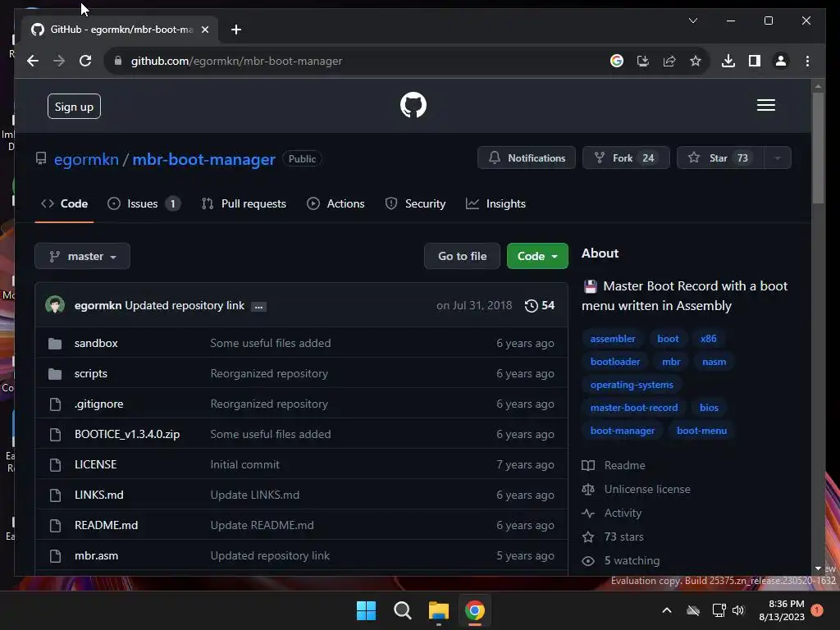Open mbr-boot-manager repository link
Screen dimensions: 840x630
coord(203,159)
